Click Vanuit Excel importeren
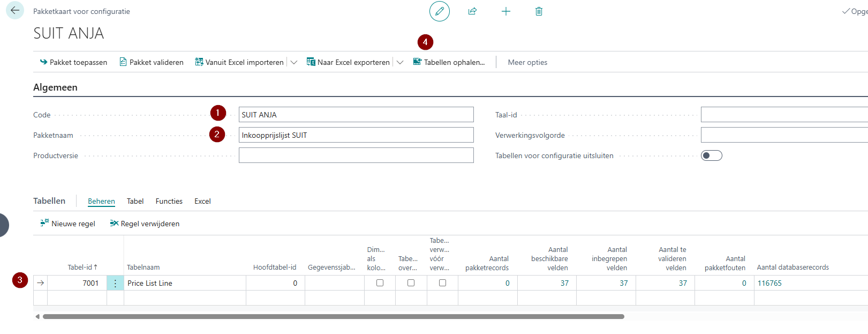The width and height of the screenshot is (868, 334). (239, 62)
